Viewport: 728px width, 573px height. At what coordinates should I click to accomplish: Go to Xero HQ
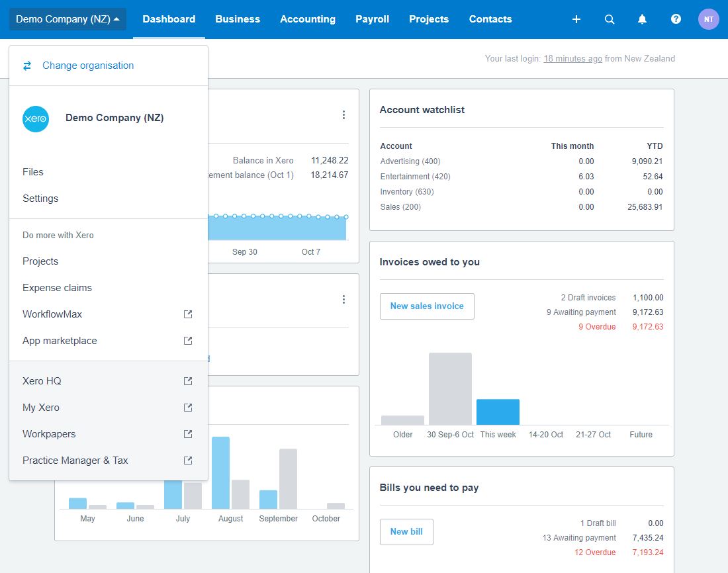click(108, 381)
